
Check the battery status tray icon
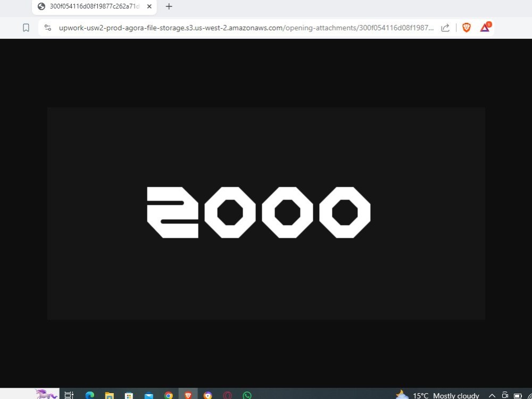pyautogui.click(x=518, y=396)
